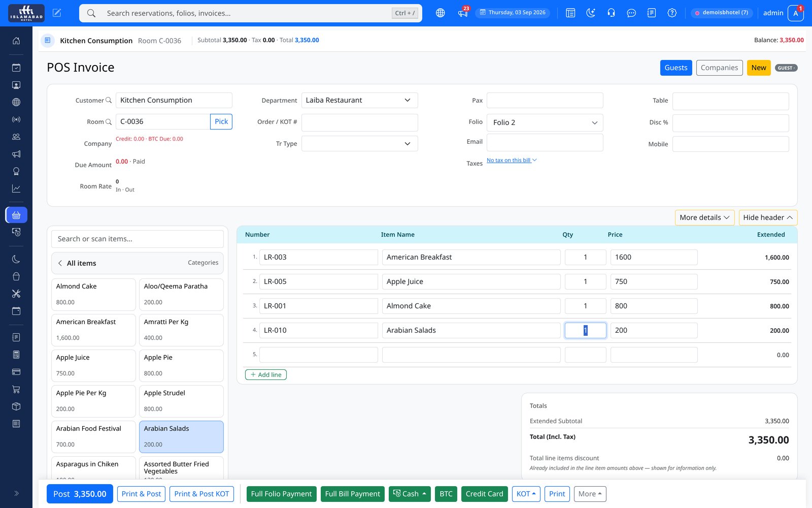Switch to Guests tab
This screenshot has height=508, width=812.
(x=676, y=68)
